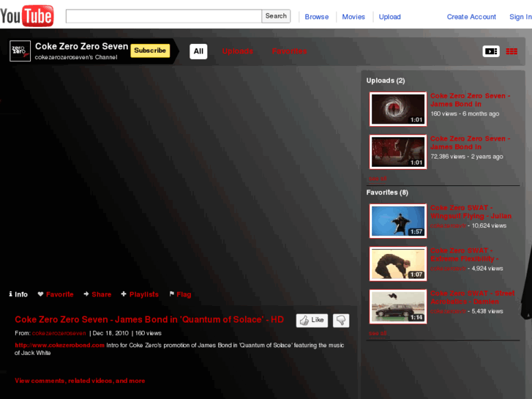Click the Coke Zero Zero Seven channel name
The width and height of the screenshot is (532, 399).
click(x=82, y=46)
